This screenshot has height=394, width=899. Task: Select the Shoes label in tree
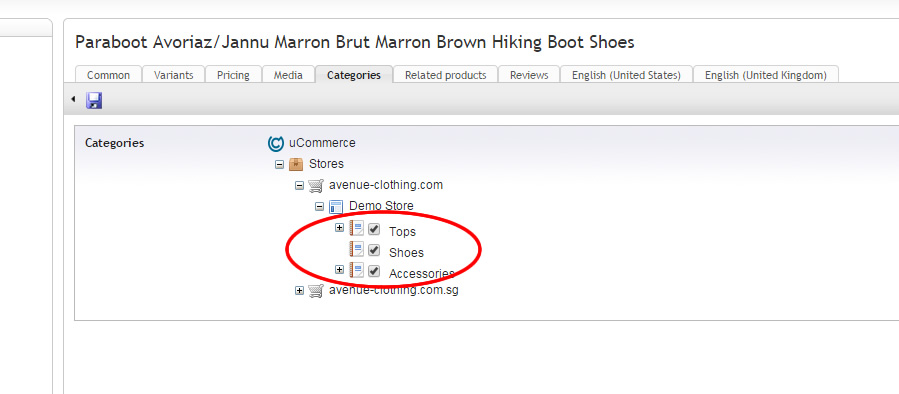coord(406,253)
